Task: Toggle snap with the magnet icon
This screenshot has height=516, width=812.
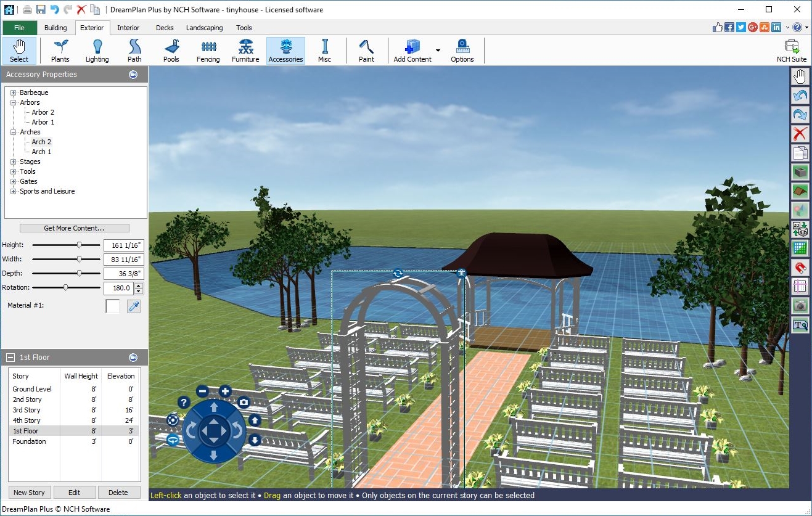Action: (800, 268)
